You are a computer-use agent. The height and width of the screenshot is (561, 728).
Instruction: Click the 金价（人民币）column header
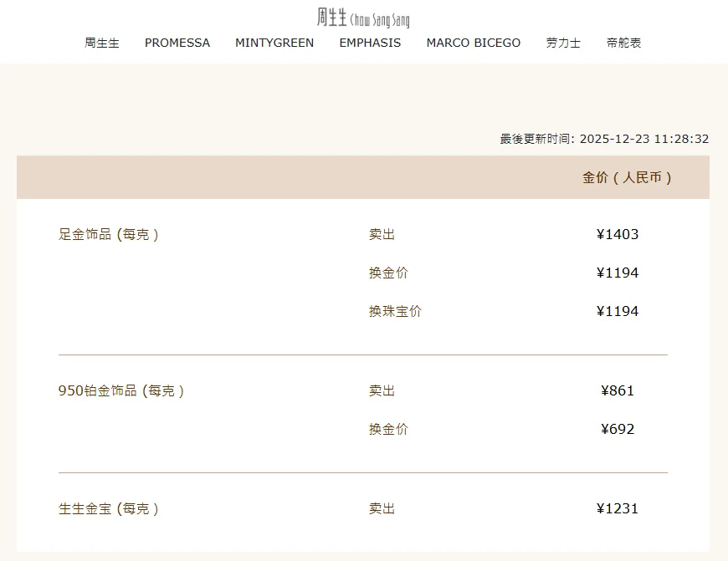(x=628, y=177)
